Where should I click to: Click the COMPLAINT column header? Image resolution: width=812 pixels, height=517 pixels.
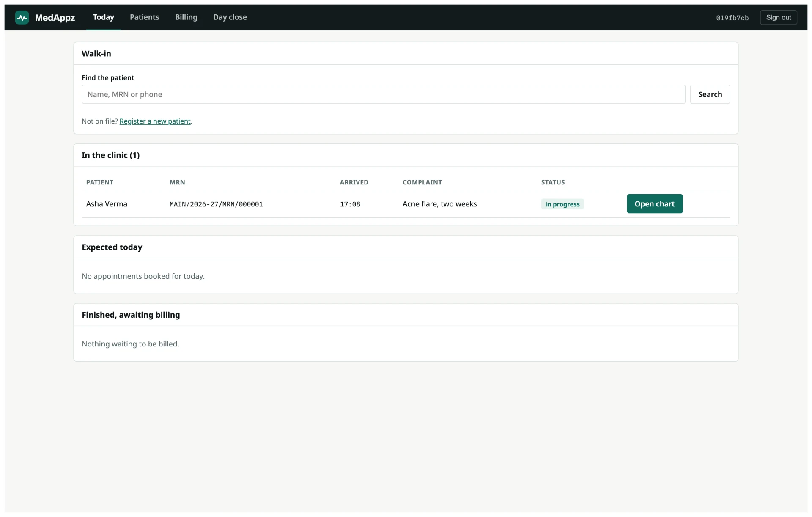[x=422, y=182]
